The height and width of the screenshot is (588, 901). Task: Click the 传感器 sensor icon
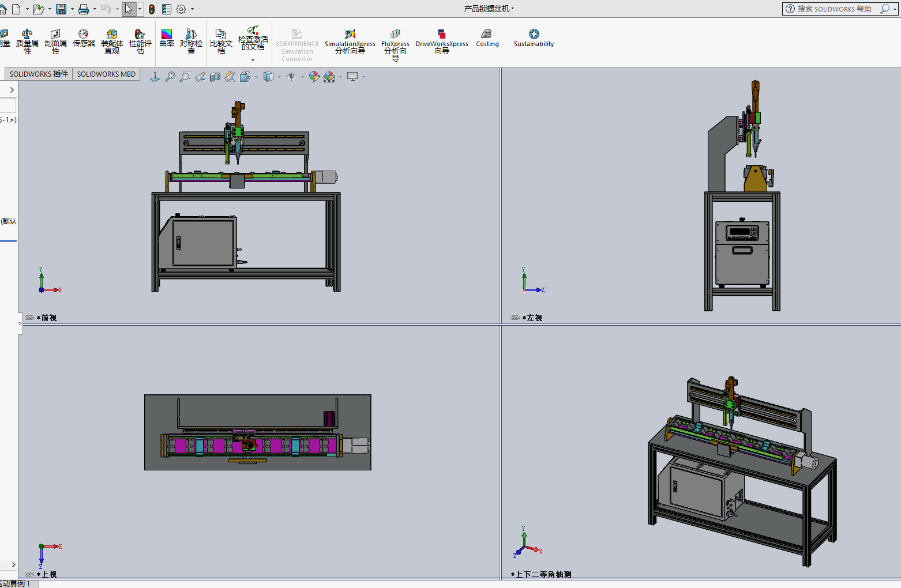(x=84, y=38)
